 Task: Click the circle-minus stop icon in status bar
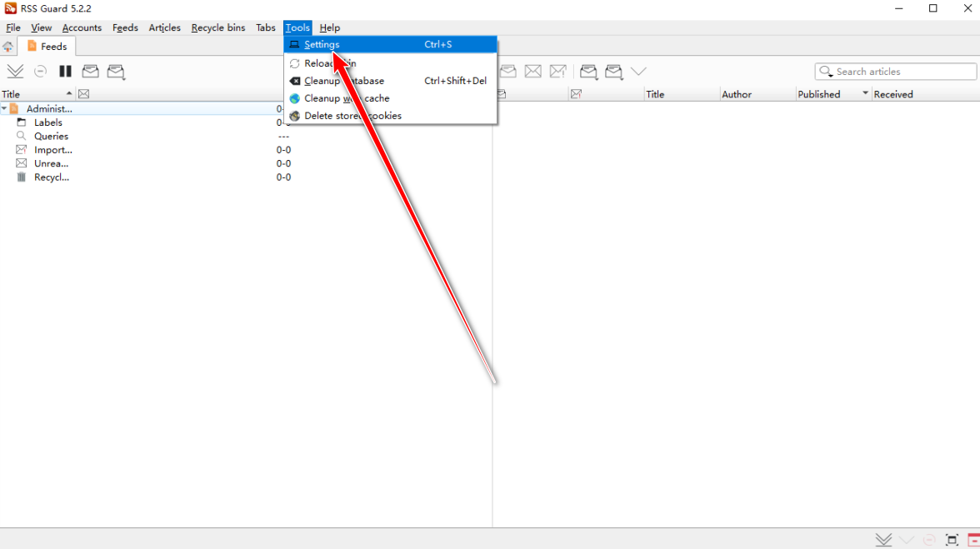click(929, 540)
